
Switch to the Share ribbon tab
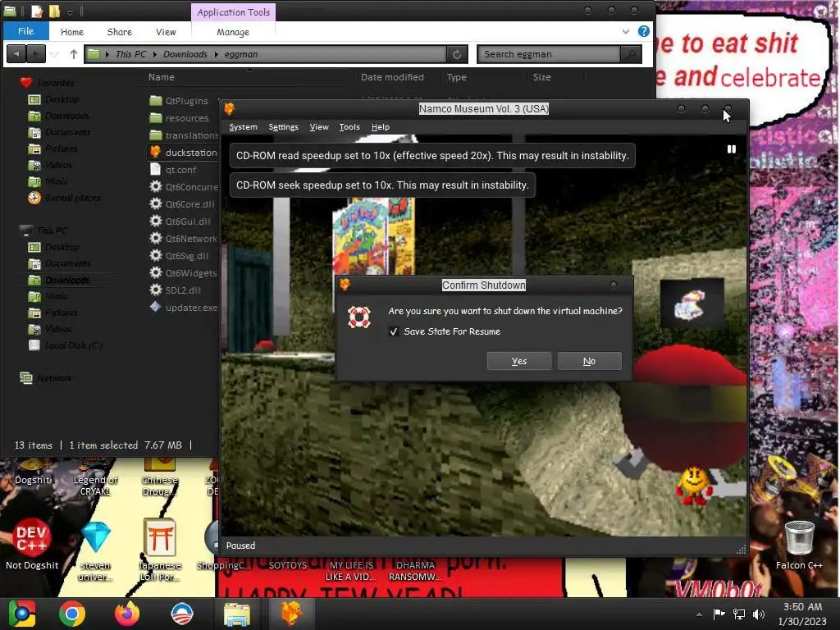click(x=120, y=32)
